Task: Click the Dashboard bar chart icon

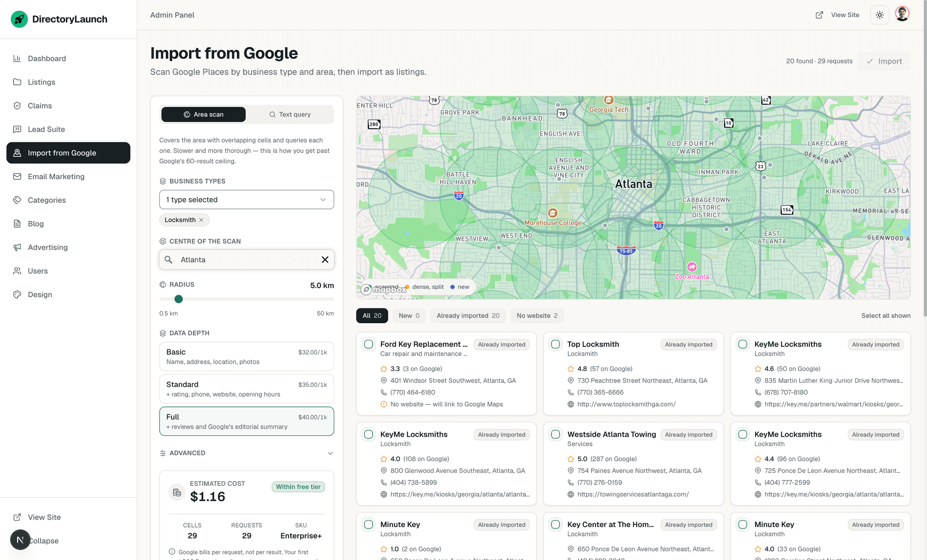Action: click(17, 58)
